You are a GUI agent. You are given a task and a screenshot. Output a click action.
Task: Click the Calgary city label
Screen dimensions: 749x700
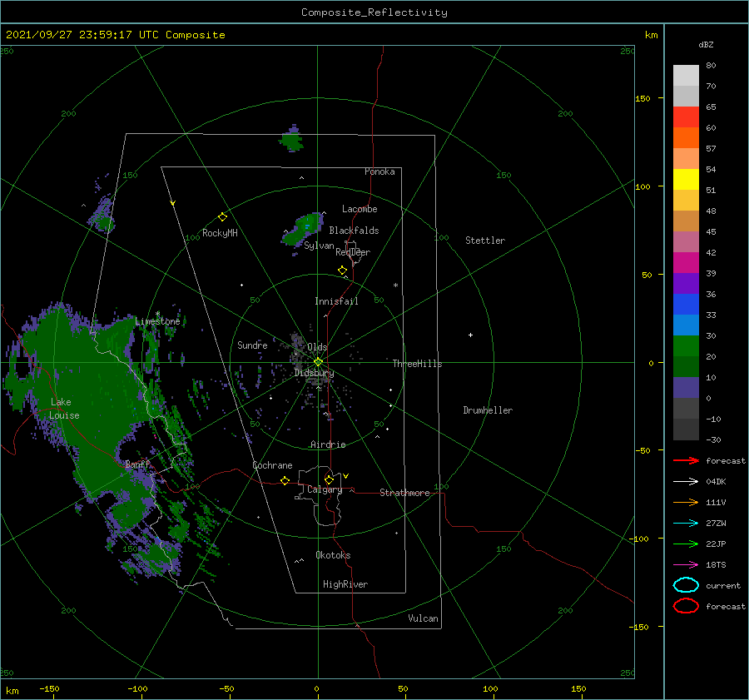[325, 489]
